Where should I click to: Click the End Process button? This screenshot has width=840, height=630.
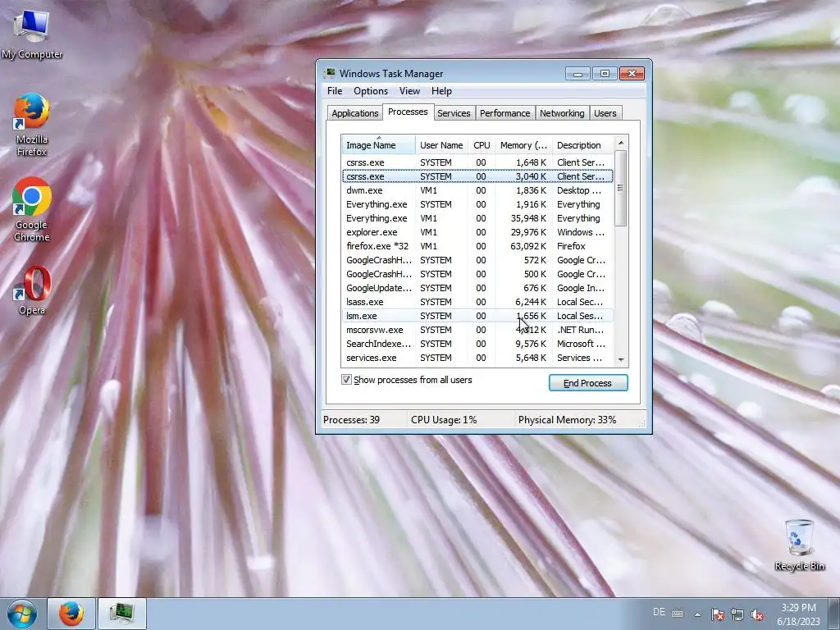pyautogui.click(x=587, y=383)
